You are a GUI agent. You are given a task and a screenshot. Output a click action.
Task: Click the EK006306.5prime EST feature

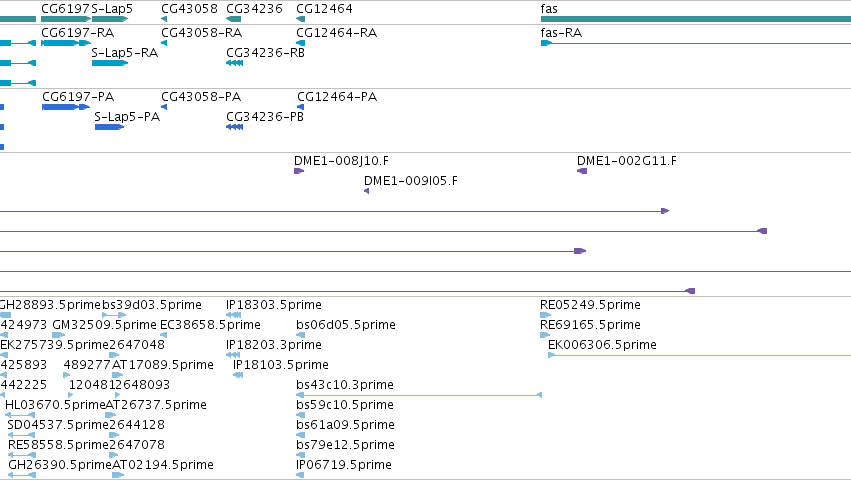pyautogui.click(x=700, y=355)
